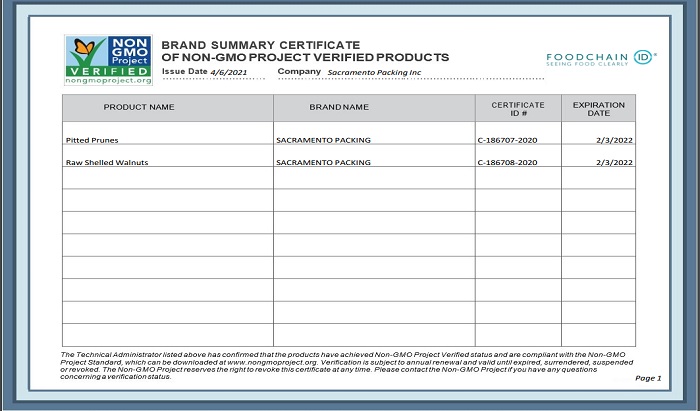The height and width of the screenshot is (411, 700).
Task: Select the Pitted Prunes product cell
Action: 91,140
